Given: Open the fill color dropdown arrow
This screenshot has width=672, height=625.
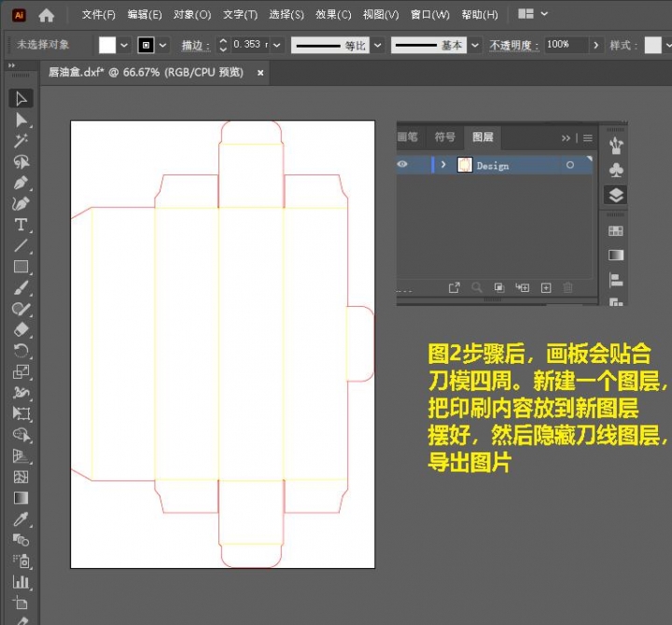Looking at the screenshot, I should (x=124, y=45).
